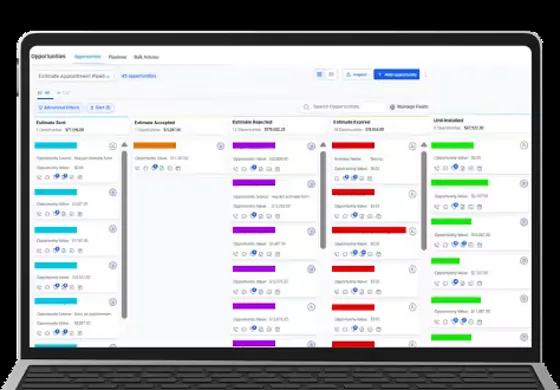This screenshot has height=390, width=560.
Task: Click chat icon on first Estimate Sent card
Action: coord(47,177)
